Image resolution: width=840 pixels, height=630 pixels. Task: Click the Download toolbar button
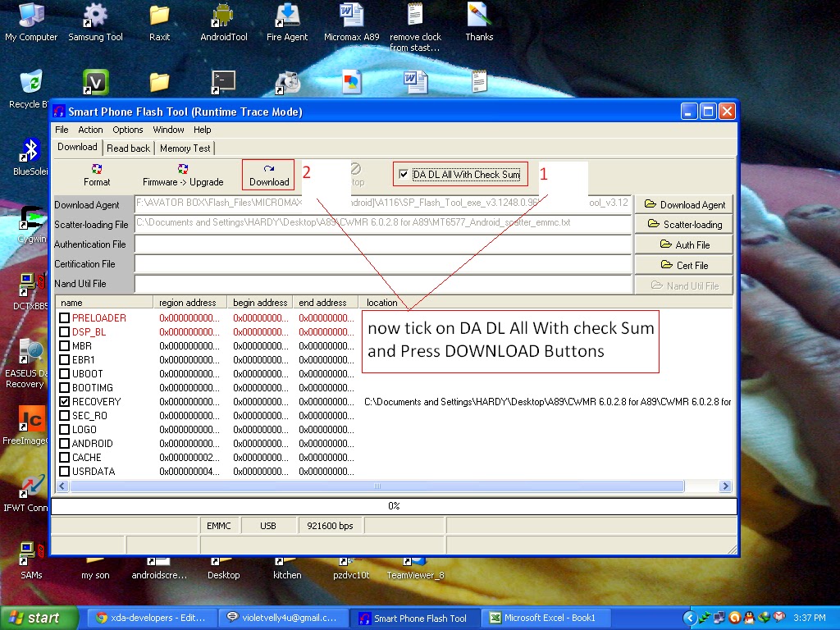[268, 176]
